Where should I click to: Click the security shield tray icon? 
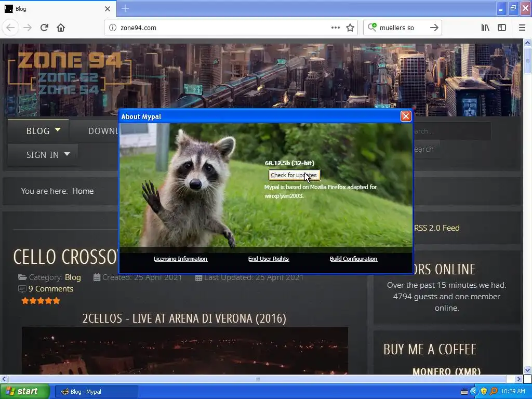(x=484, y=392)
